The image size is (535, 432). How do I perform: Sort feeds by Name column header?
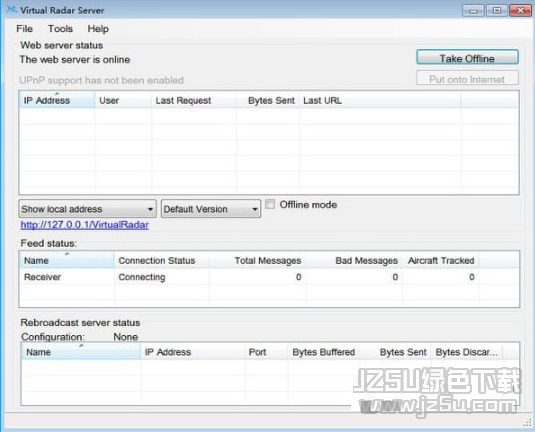point(67,260)
